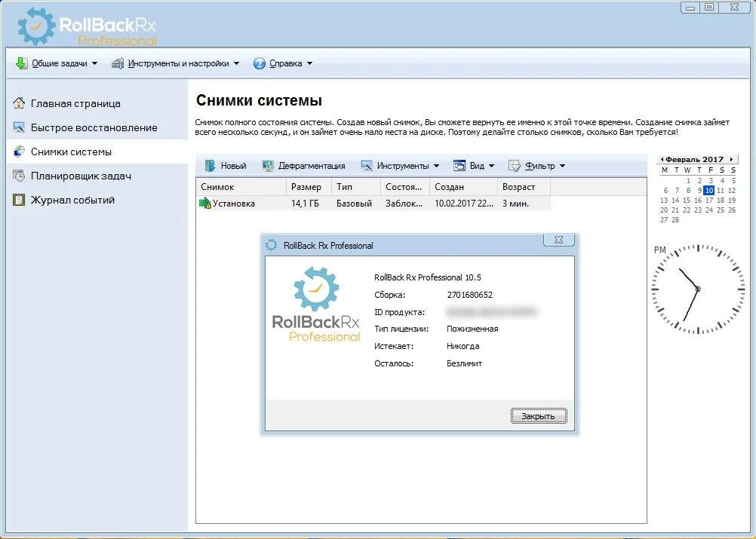Sort by the Состояние column header
The image size is (756, 539).
pos(405,186)
